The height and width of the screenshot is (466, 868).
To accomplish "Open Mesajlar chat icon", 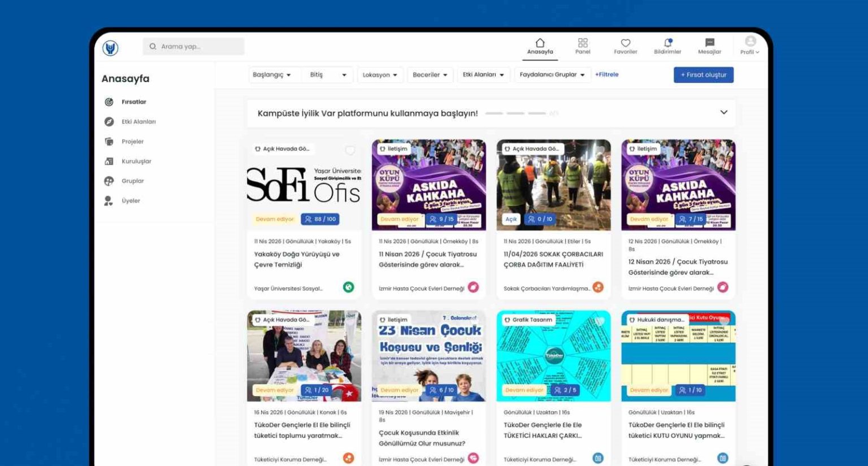I will pyautogui.click(x=709, y=46).
